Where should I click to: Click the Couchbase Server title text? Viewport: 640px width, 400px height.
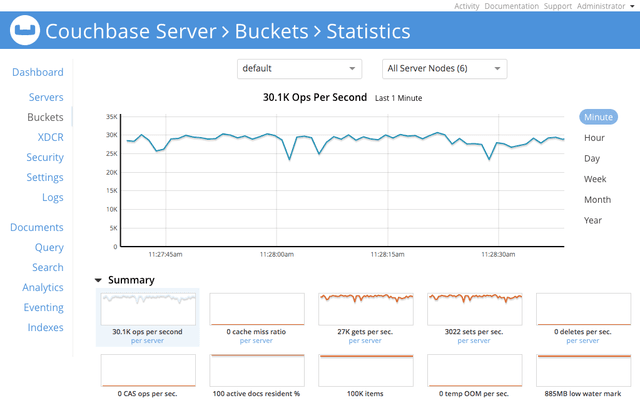(x=131, y=31)
